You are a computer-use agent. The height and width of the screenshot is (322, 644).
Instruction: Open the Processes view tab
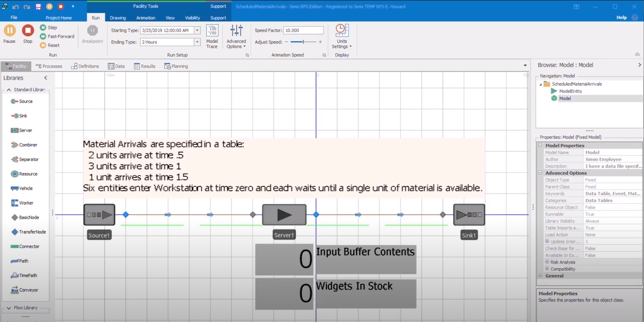click(49, 66)
